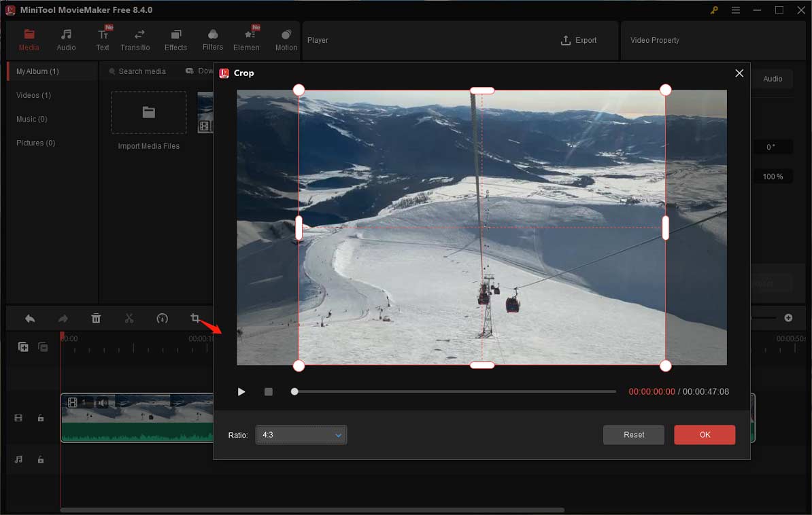Viewport: 812px width, 515px height.
Task: Select the Split (scissors) tool
Action: [x=129, y=318]
